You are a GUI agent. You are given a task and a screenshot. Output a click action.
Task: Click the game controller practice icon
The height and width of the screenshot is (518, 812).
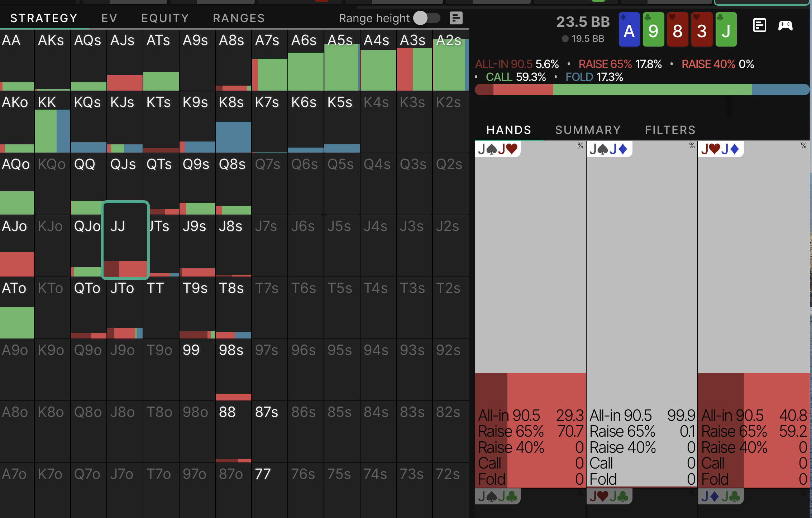point(785,25)
